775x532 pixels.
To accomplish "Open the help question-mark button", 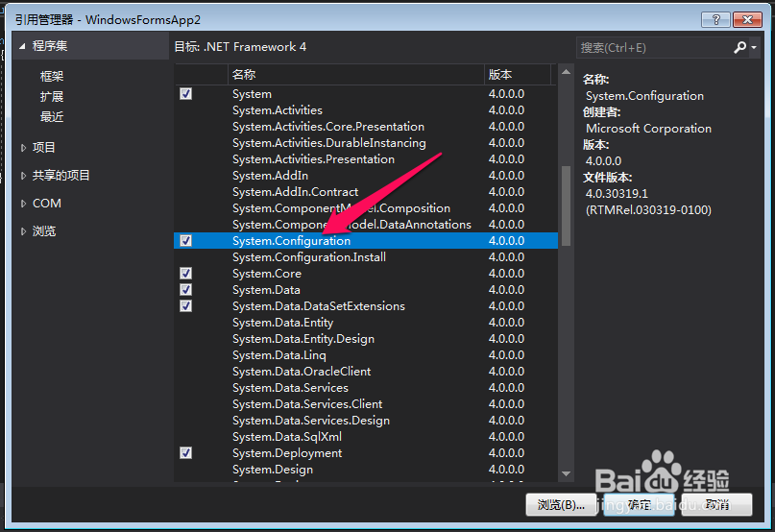I will (x=715, y=20).
